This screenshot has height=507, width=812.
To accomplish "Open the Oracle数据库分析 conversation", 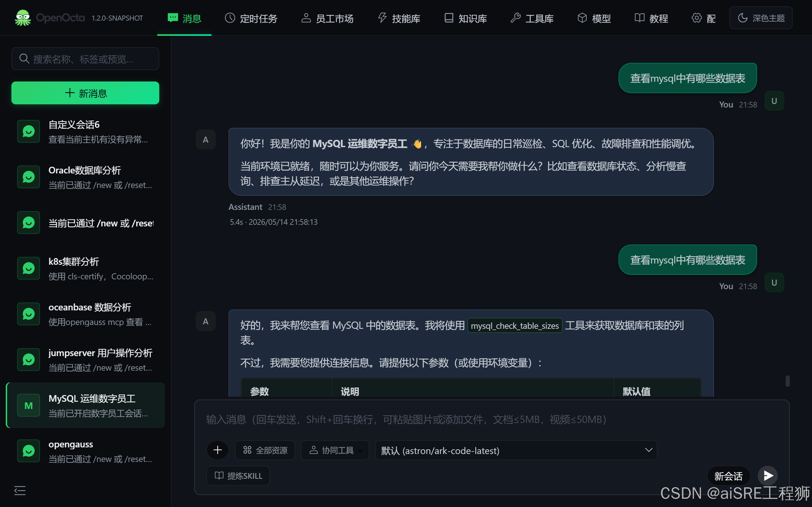I will [x=85, y=177].
